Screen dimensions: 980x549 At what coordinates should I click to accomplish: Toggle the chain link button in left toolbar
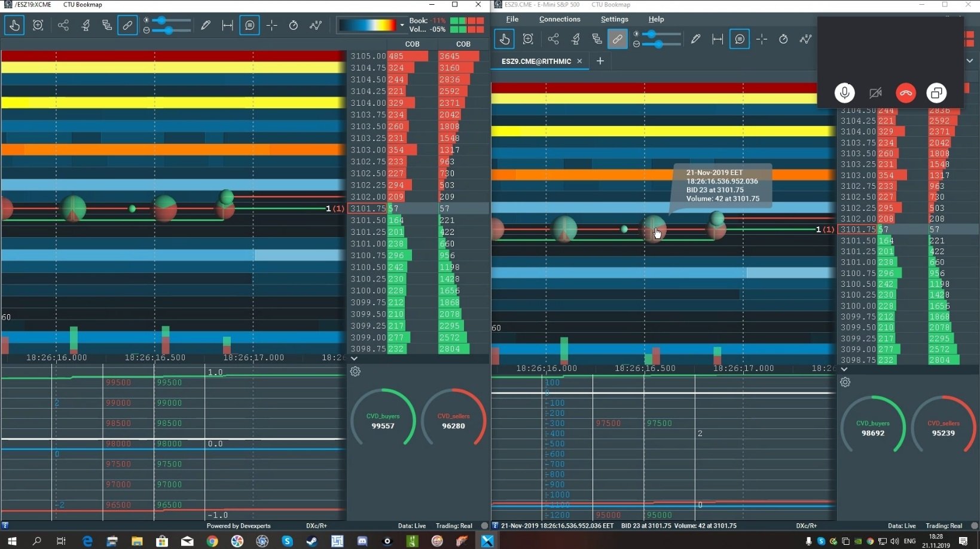tap(127, 25)
